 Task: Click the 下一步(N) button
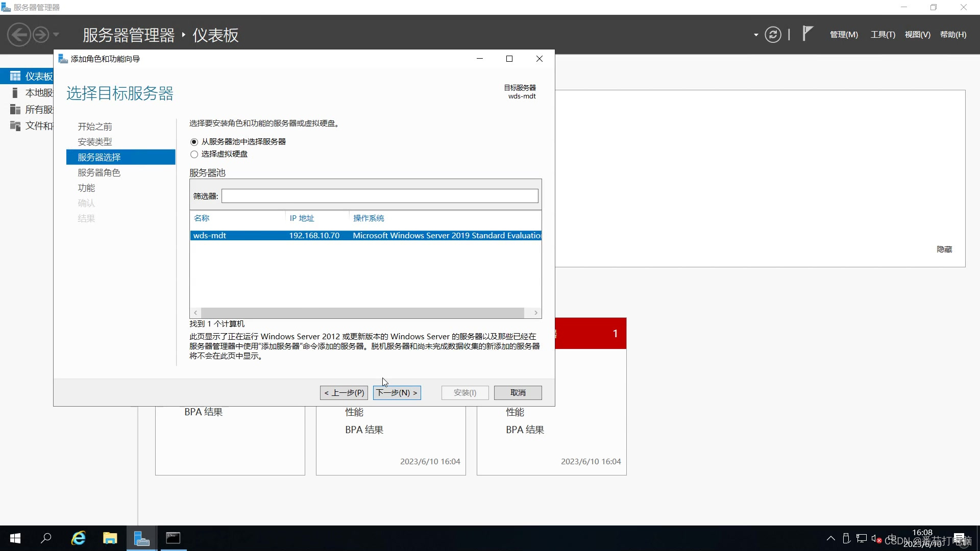[397, 393]
